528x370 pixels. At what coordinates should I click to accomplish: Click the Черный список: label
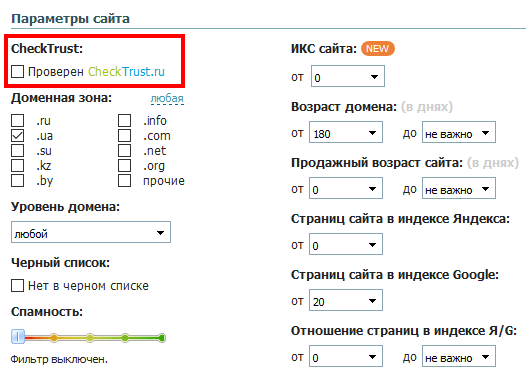(61, 263)
